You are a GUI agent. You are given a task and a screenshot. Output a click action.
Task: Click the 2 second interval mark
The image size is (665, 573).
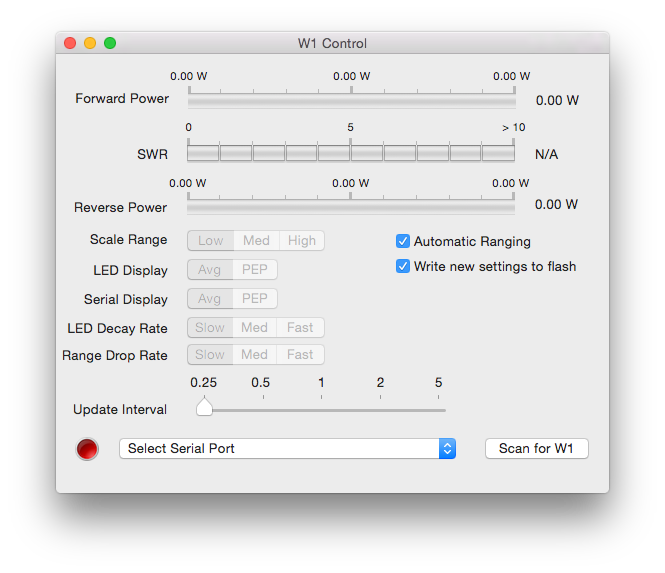click(380, 383)
